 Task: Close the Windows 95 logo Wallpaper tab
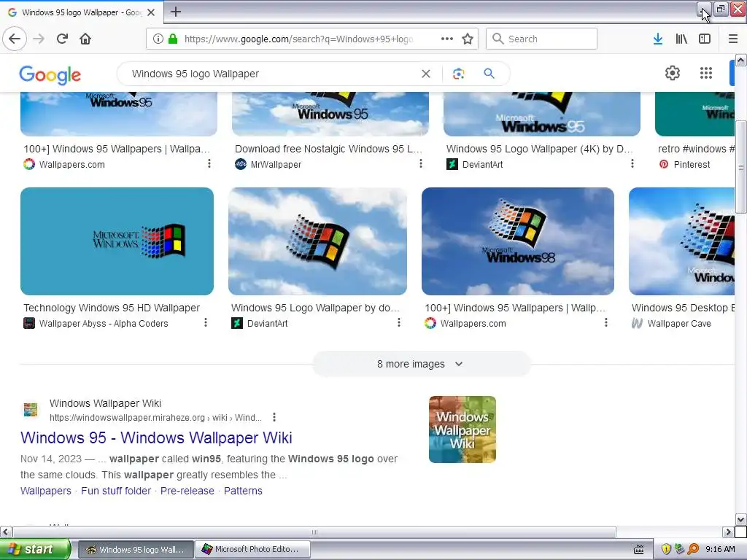point(151,12)
